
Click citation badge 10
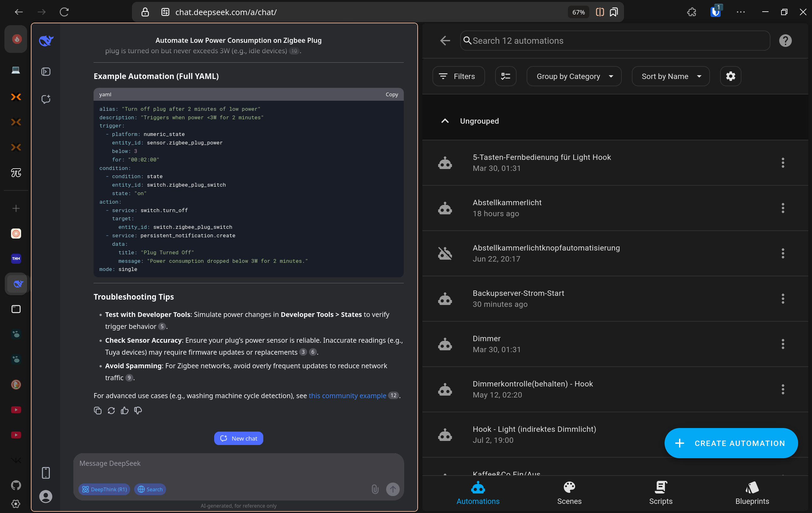click(x=294, y=51)
